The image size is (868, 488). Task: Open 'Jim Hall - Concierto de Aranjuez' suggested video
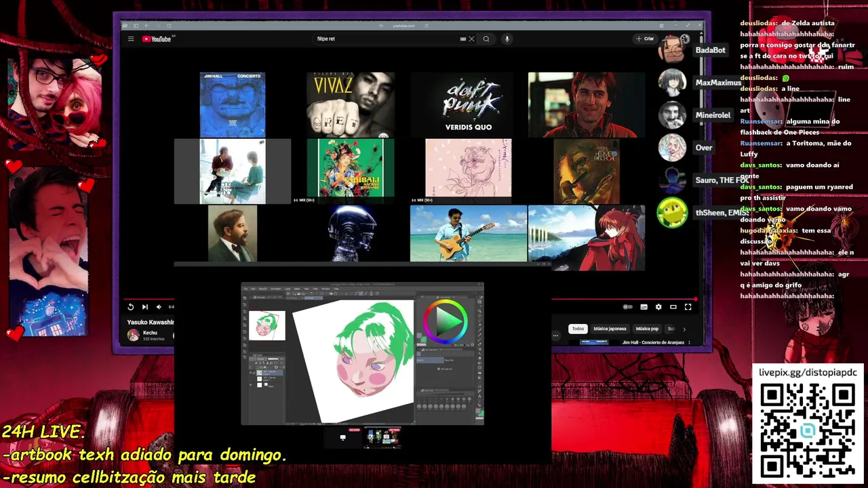[652, 342]
